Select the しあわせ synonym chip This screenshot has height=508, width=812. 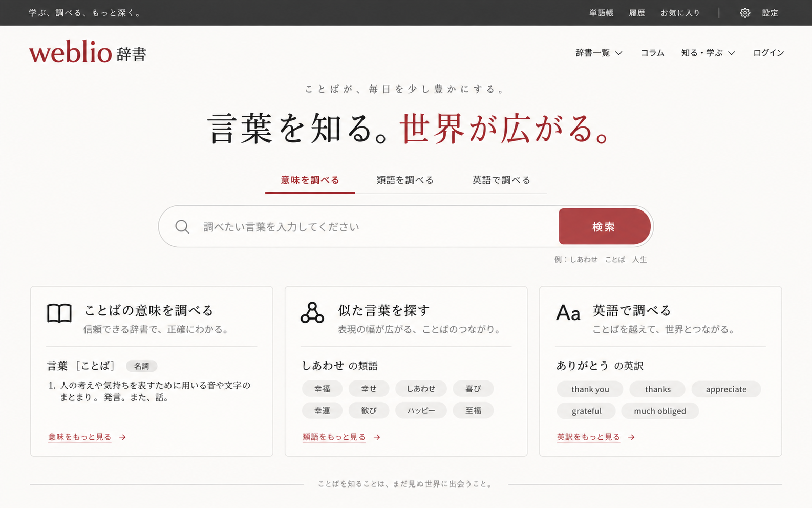[x=421, y=389]
